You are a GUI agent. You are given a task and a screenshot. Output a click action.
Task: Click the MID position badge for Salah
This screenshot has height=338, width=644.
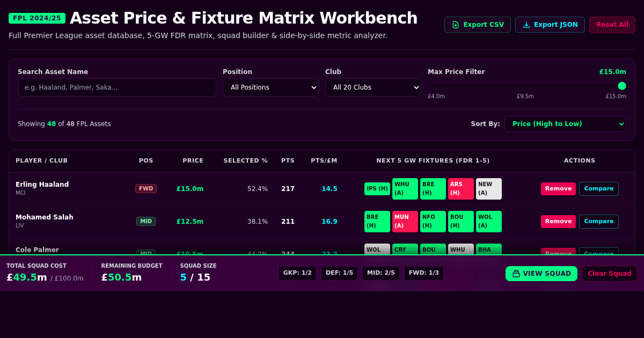pyautogui.click(x=146, y=222)
